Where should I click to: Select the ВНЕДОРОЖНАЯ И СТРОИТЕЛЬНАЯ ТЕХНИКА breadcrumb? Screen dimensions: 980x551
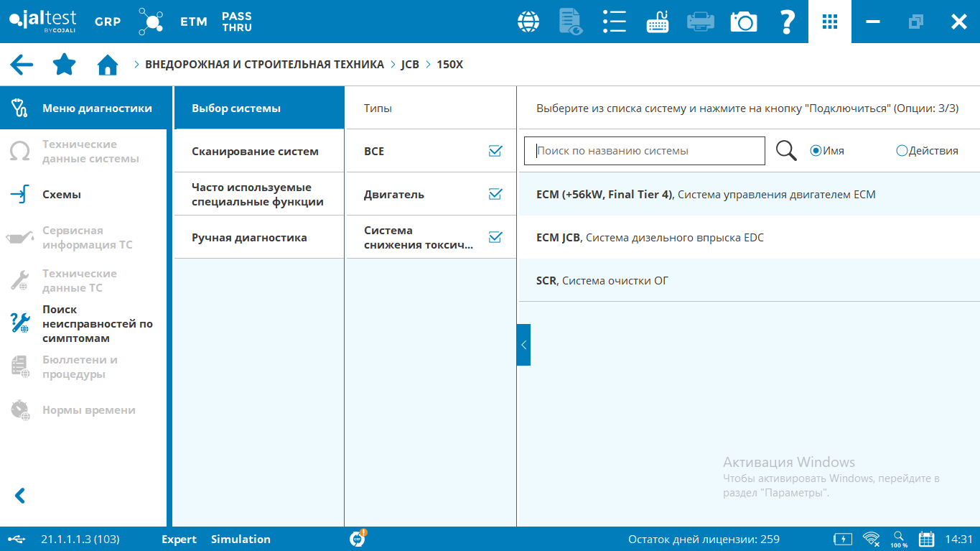[264, 65]
